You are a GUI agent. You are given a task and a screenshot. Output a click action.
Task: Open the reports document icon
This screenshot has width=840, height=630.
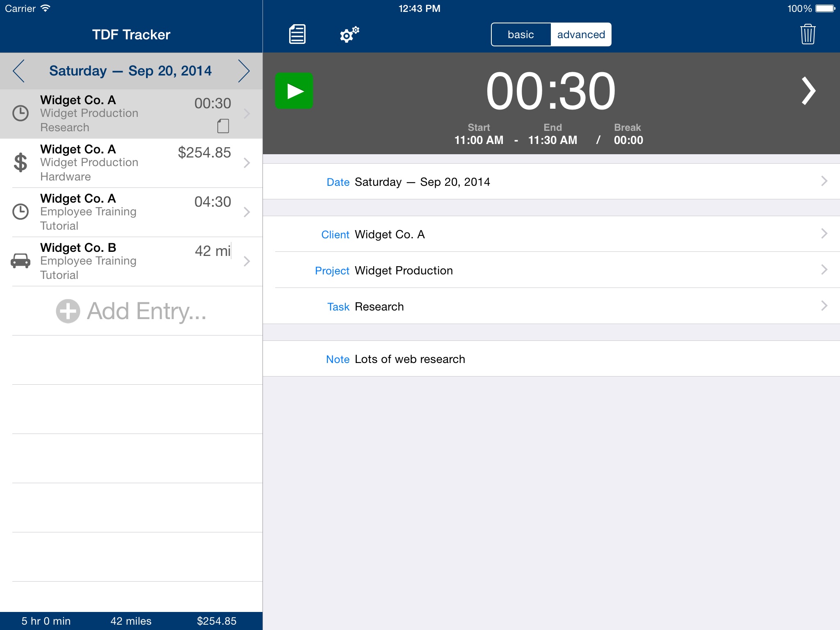coord(297,34)
